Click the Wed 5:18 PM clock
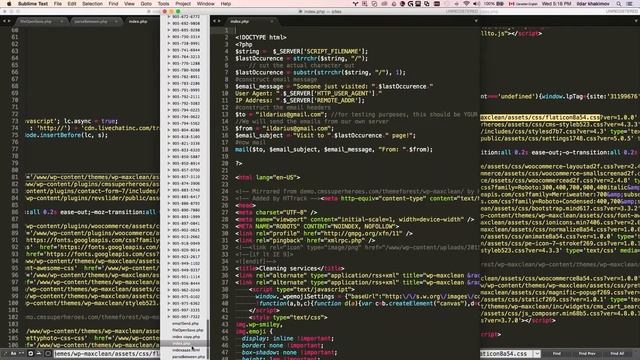 tap(556, 4)
